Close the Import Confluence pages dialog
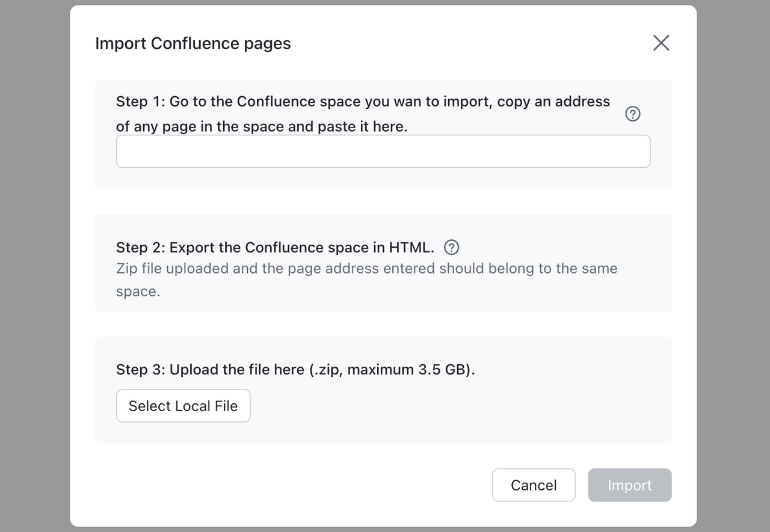This screenshot has width=770, height=532. pyautogui.click(x=661, y=43)
